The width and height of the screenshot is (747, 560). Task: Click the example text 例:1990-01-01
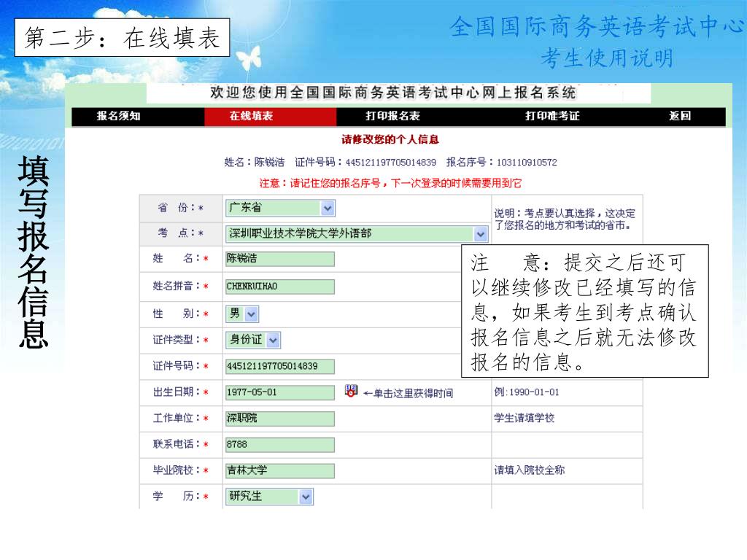click(x=527, y=392)
